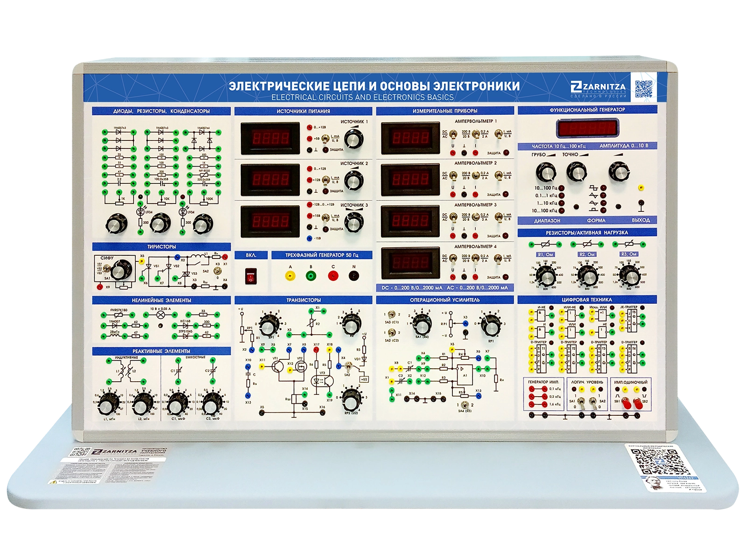This screenshot has width=747, height=560.
Task: Click the Source 1 voltage adjustment knob
Action: pyautogui.click(x=353, y=139)
